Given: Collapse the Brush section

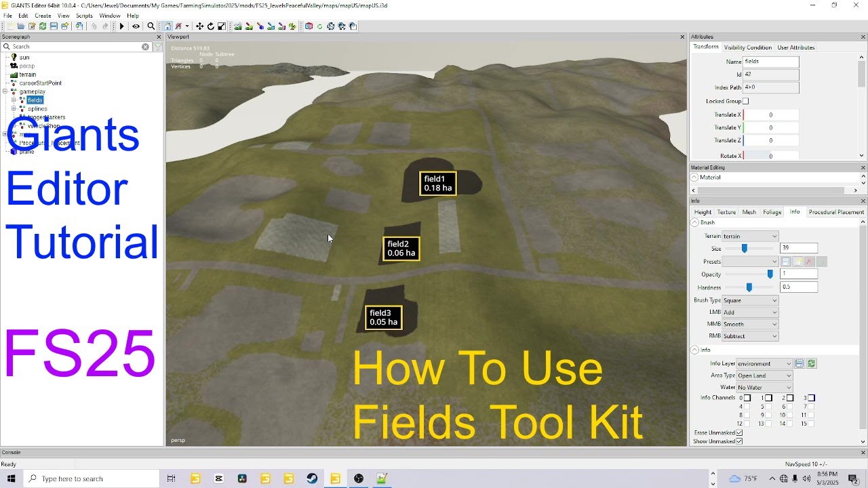Looking at the screenshot, I should point(694,222).
